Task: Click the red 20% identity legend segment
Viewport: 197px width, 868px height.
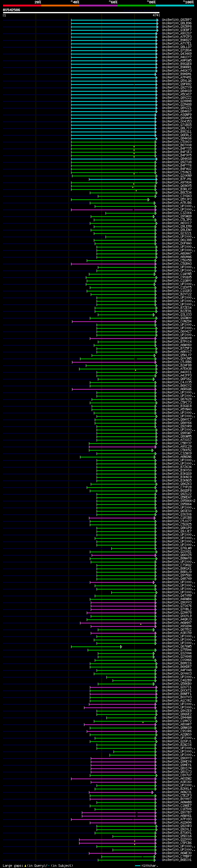Action: pyautogui.click(x=22, y=6)
